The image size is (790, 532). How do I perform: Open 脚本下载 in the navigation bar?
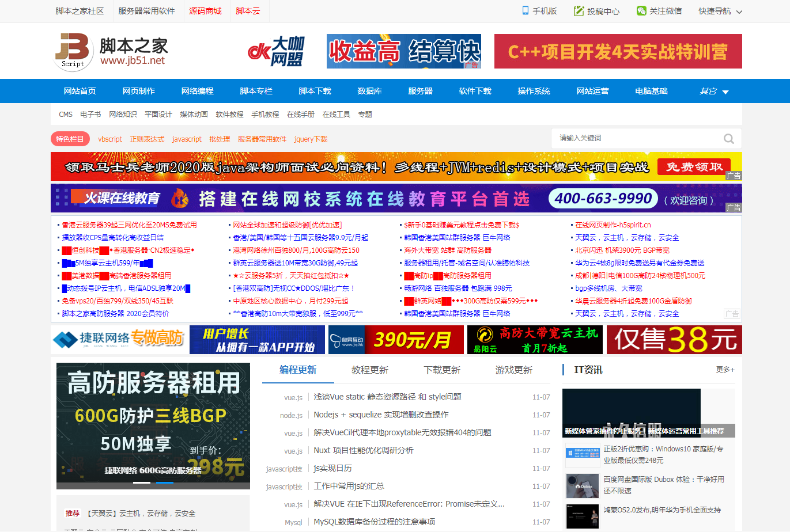pyautogui.click(x=315, y=91)
